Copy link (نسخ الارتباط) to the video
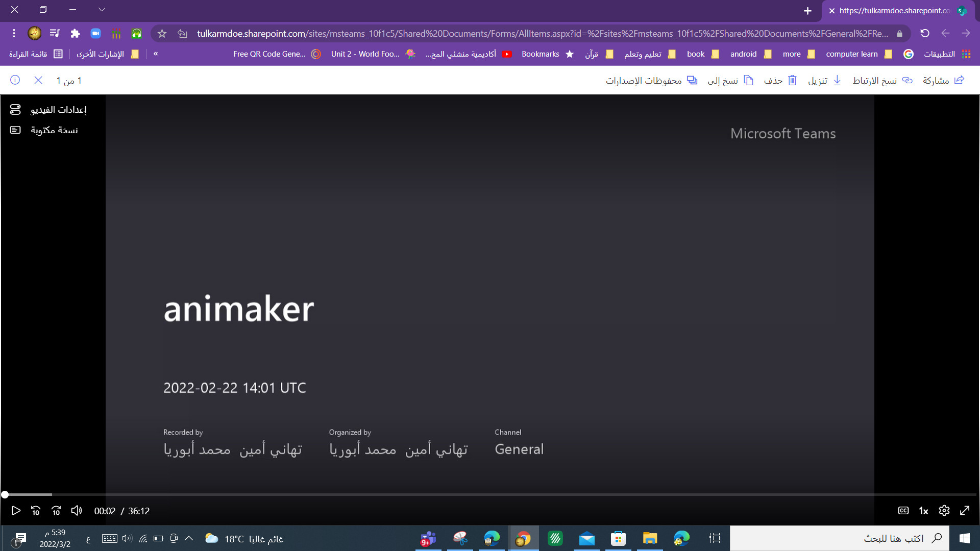The height and width of the screenshot is (551, 980). point(883,80)
